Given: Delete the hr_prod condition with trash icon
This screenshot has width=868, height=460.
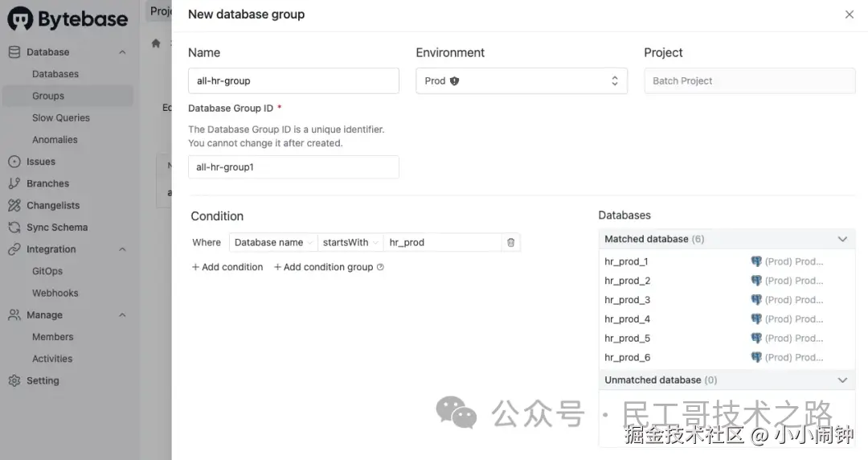Looking at the screenshot, I should coord(510,242).
